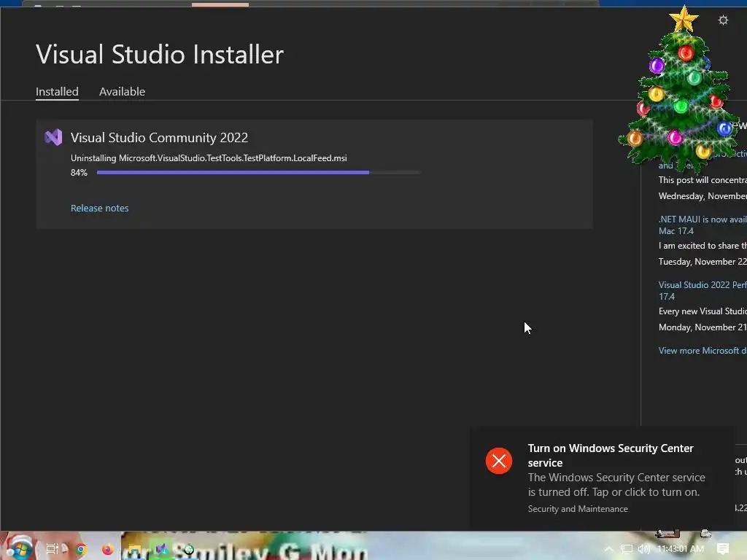Click the Monday, November 21 news date
Screen dimensions: 747x560
[x=703, y=327]
